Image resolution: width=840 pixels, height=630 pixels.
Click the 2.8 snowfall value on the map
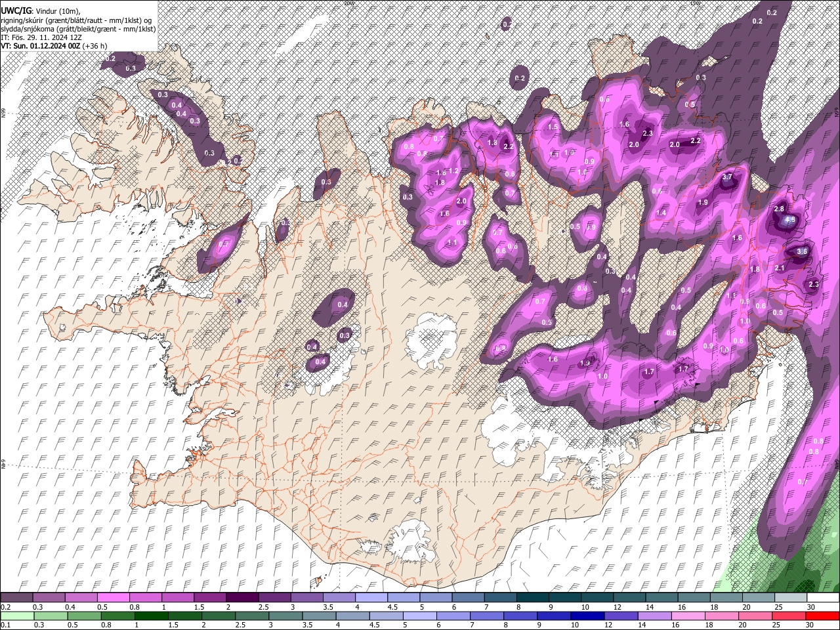[x=779, y=209]
